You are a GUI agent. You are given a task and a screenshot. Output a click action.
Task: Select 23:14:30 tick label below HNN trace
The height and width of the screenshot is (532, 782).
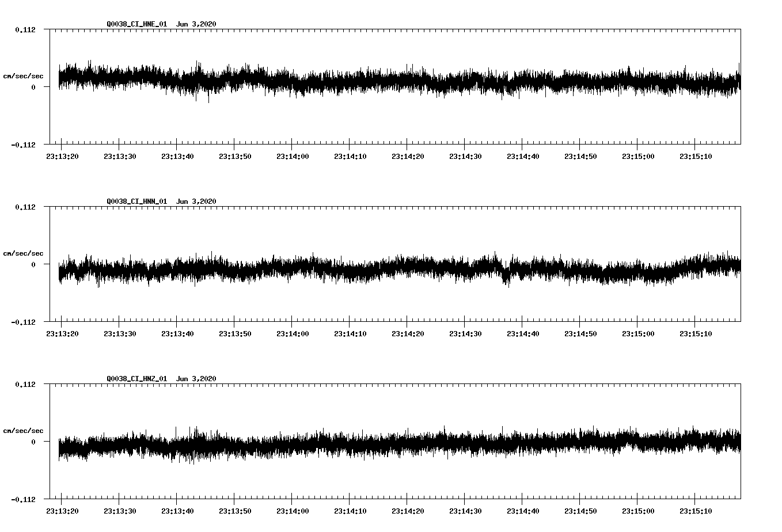(465, 334)
